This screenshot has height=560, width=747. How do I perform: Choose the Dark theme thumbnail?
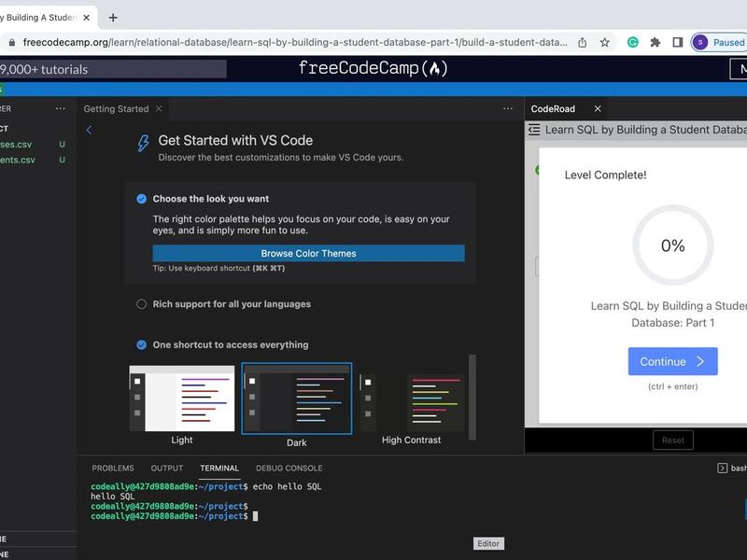tap(296, 399)
